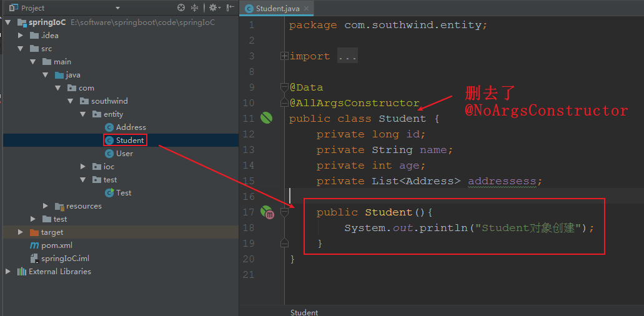Click the collapsed import ellipsis

(x=347, y=56)
